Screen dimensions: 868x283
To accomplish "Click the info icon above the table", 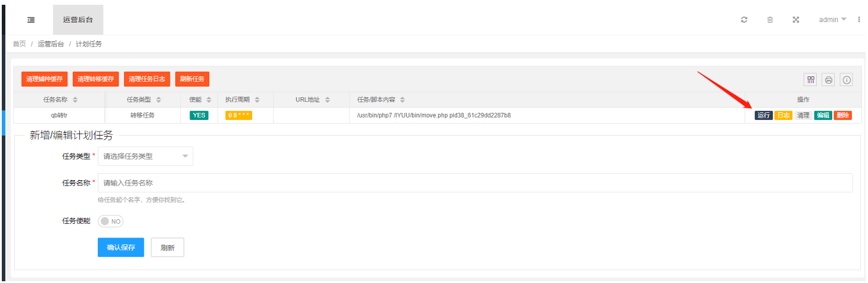I will [847, 79].
